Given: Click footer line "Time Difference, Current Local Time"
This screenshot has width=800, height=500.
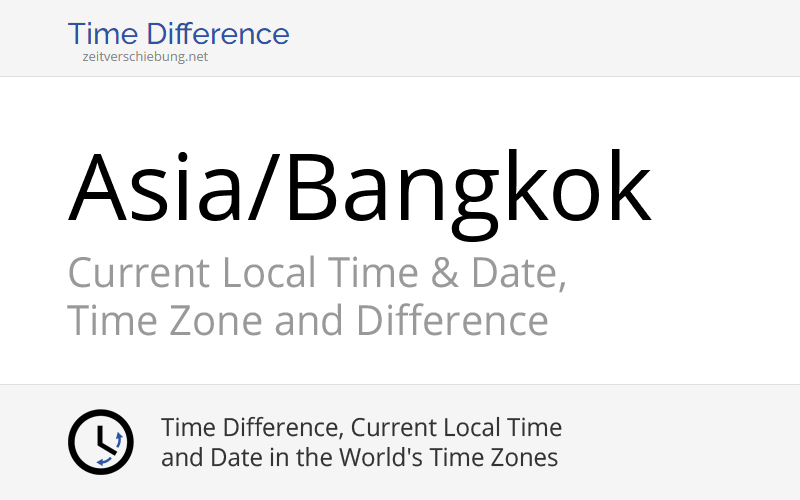Looking at the screenshot, I should (x=361, y=428).
